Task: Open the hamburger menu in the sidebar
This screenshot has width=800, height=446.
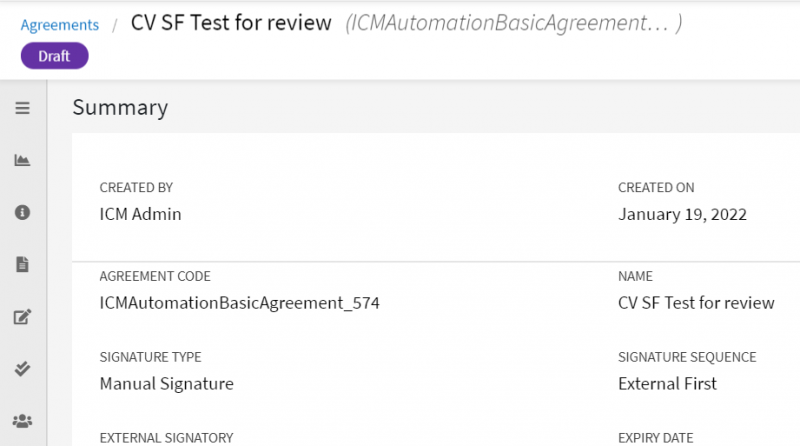Action: 22,108
